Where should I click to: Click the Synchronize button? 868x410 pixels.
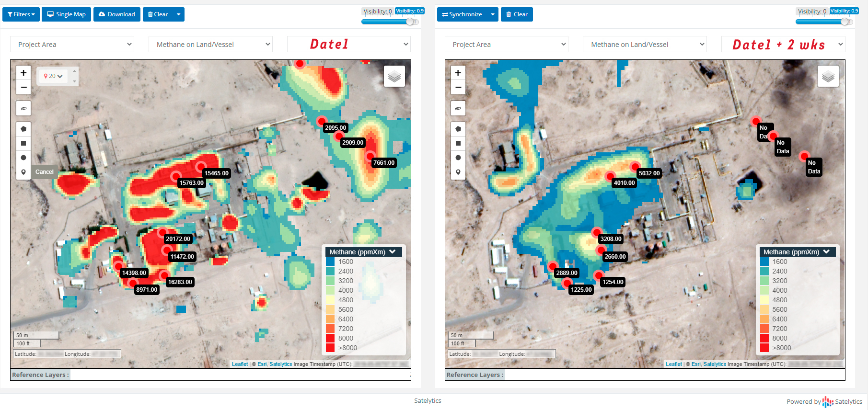[462, 14]
